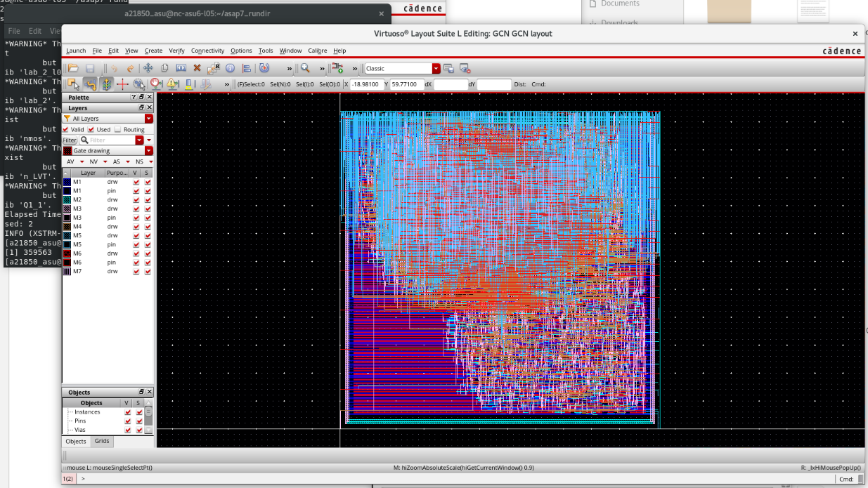Click the Objects panel scrollbar down arrow
868x488 pixels.
click(148, 430)
